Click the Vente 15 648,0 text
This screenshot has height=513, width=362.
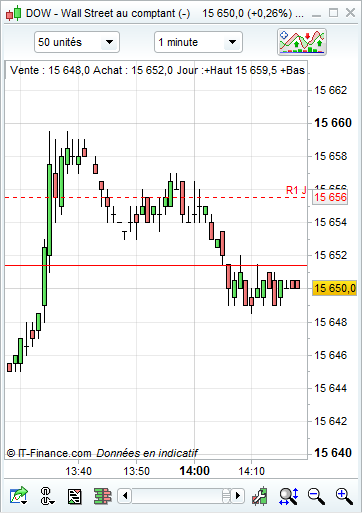point(50,70)
